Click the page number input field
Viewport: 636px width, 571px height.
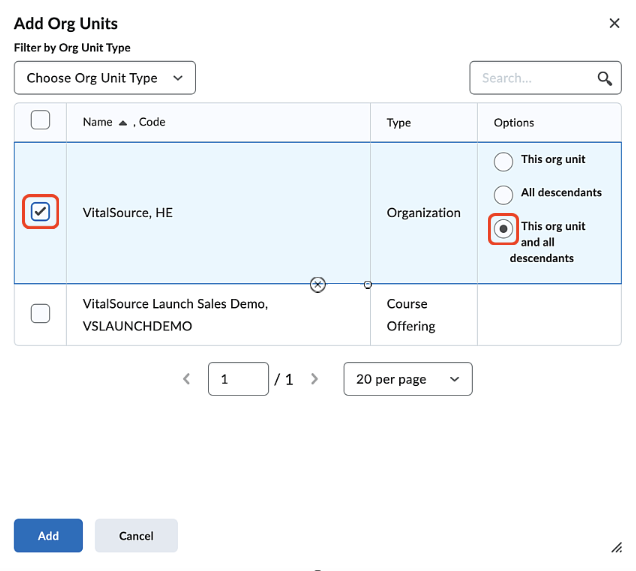238,379
